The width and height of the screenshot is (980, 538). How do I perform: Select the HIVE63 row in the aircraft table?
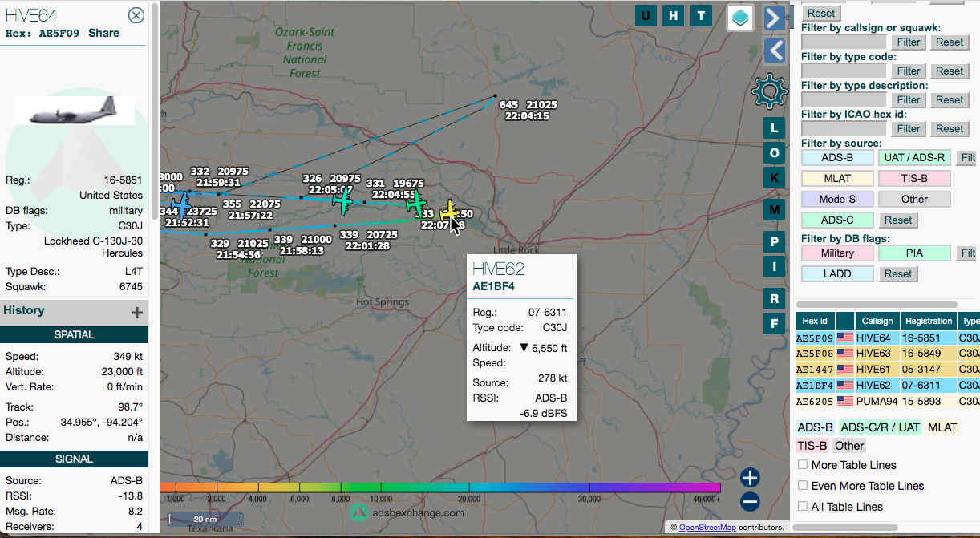[x=887, y=354]
